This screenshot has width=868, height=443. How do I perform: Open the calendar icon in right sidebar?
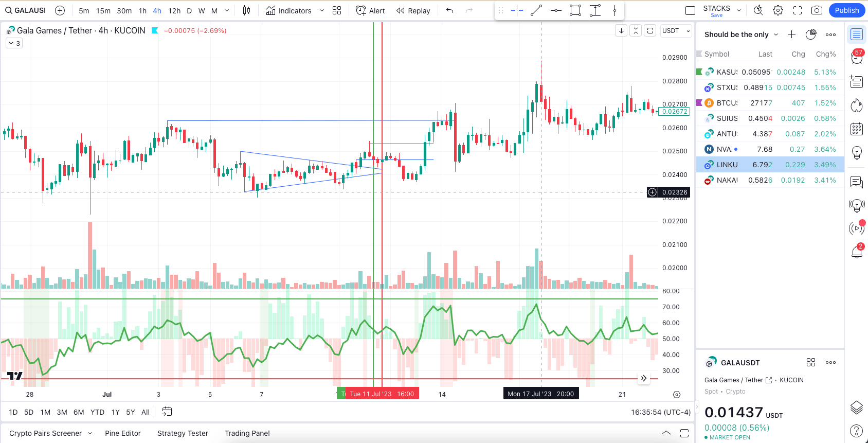[857, 129]
